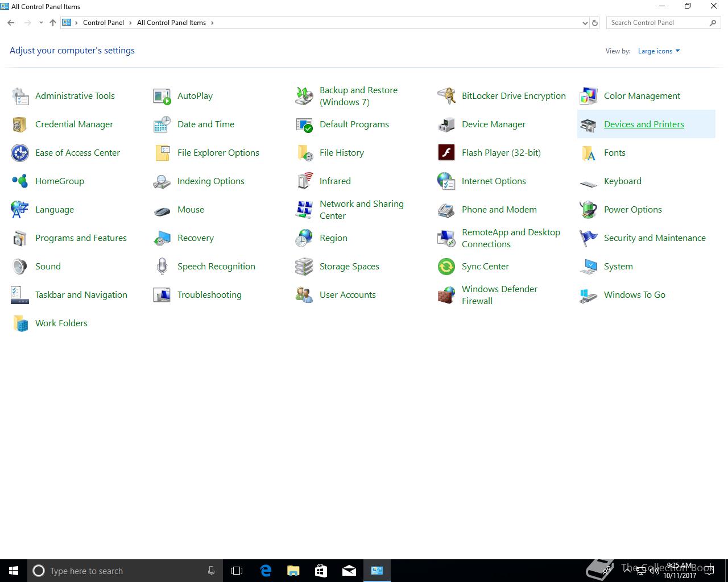The image size is (728, 582).
Task: Open the Date and Time icon
Action: coord(162,124)
